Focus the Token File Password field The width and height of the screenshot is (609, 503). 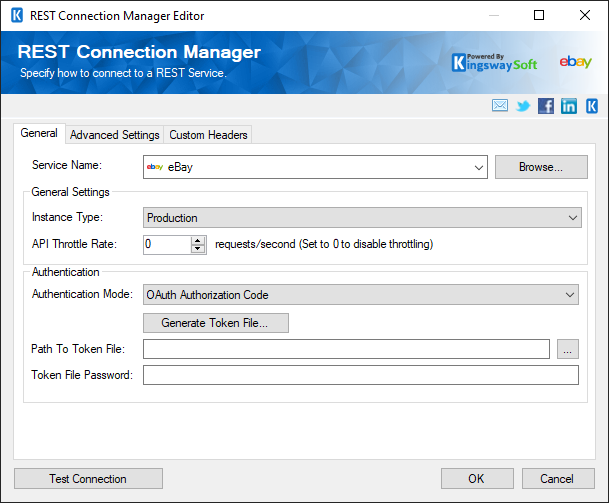pyautogui.click(x=361, y=375)
